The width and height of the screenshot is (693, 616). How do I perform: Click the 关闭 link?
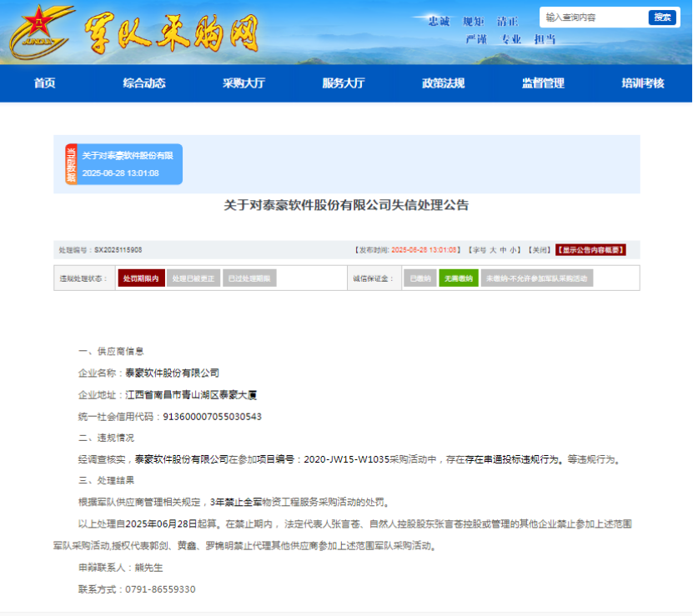point(540,250)
